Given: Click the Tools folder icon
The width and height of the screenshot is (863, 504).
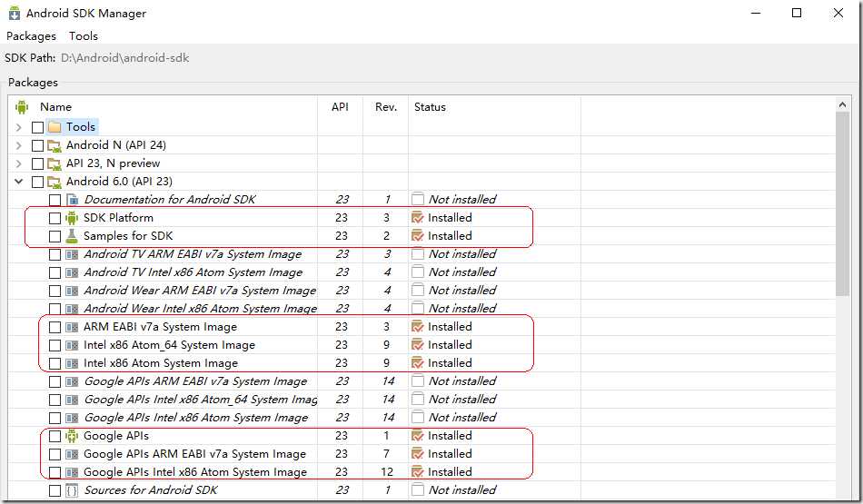Looking at the screenshot, I should pyautogui.click(x=54, y=127).
